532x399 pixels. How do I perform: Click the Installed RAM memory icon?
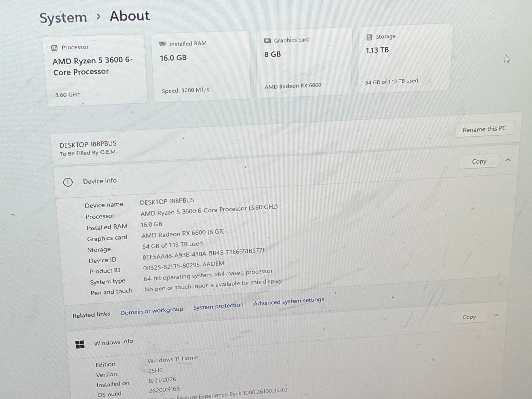coord(162,44)
